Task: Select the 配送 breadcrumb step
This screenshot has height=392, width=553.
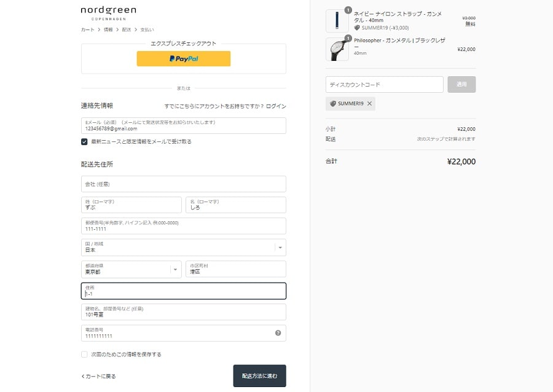Action: [x=126, y=29]
